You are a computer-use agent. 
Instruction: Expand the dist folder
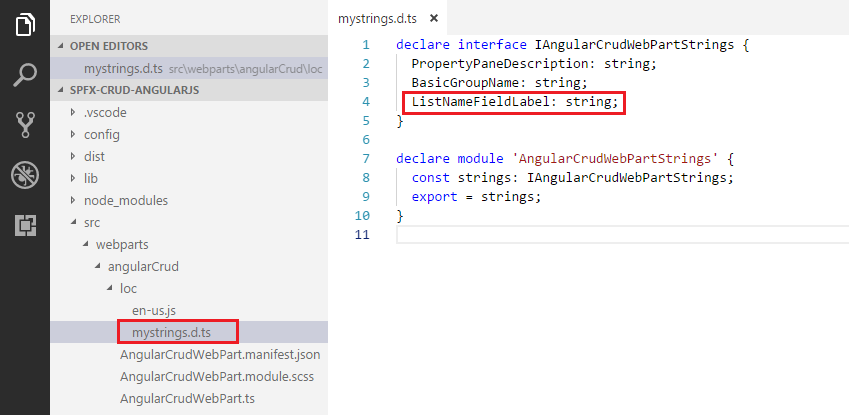94,156
